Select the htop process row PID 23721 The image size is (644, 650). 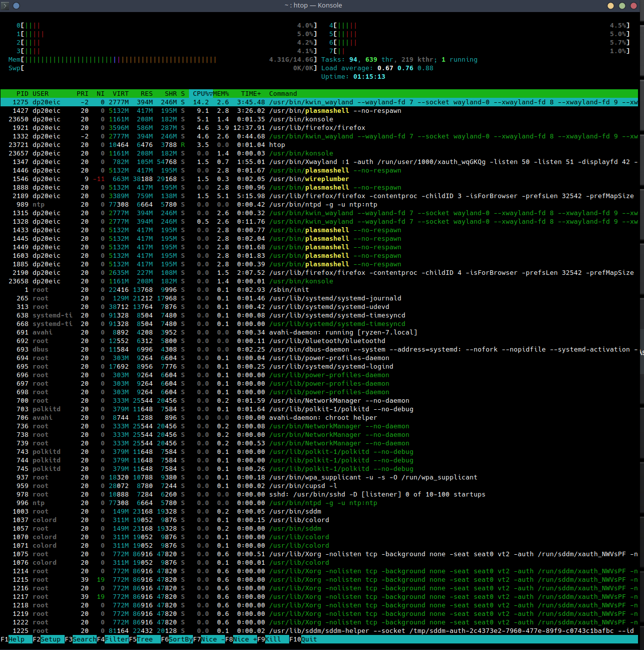[319, 145]
